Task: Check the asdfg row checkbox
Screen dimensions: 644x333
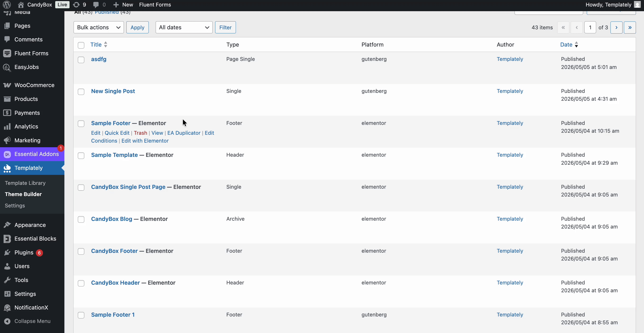Action: coord(81,60)
